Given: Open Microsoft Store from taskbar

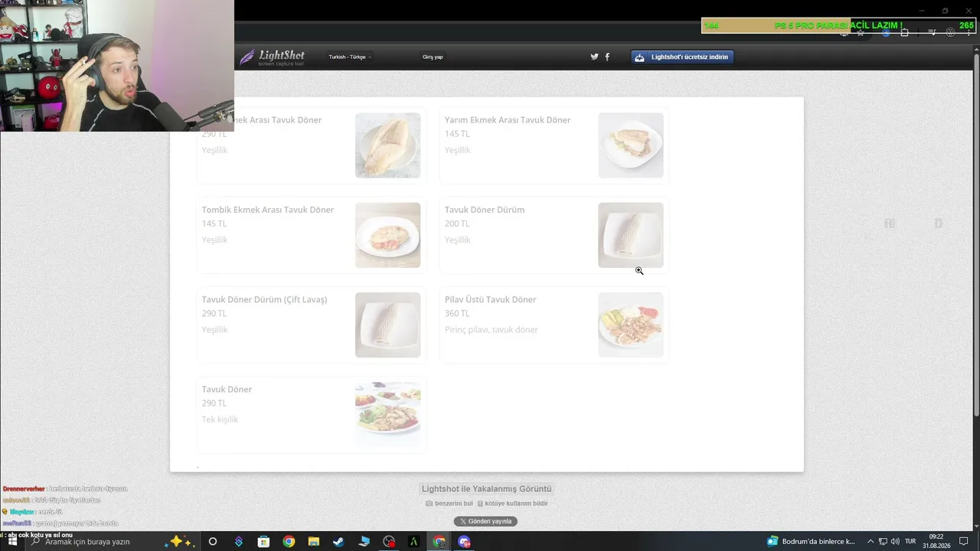Looking at the screenshot, I should click(x=263, y=541).
